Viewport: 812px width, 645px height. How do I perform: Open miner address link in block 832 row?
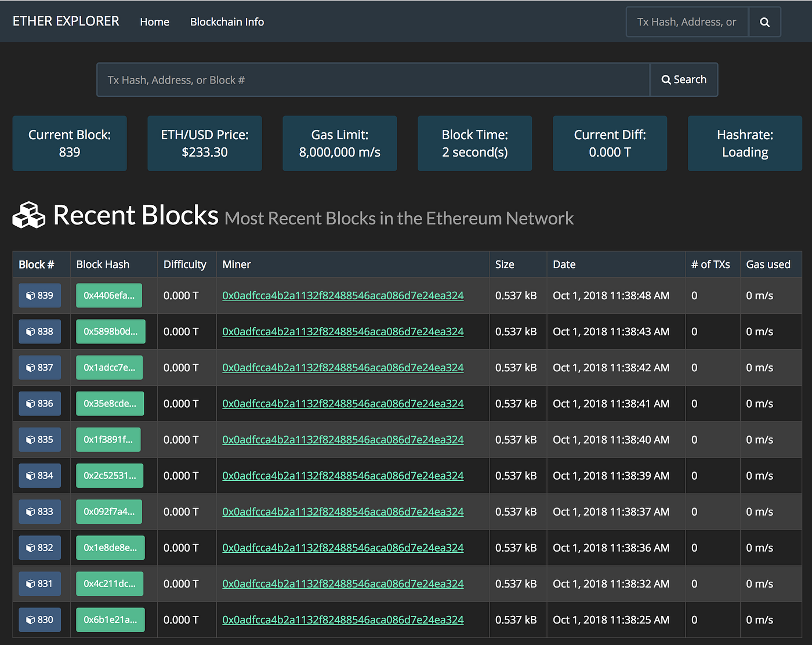coord(343,548)
